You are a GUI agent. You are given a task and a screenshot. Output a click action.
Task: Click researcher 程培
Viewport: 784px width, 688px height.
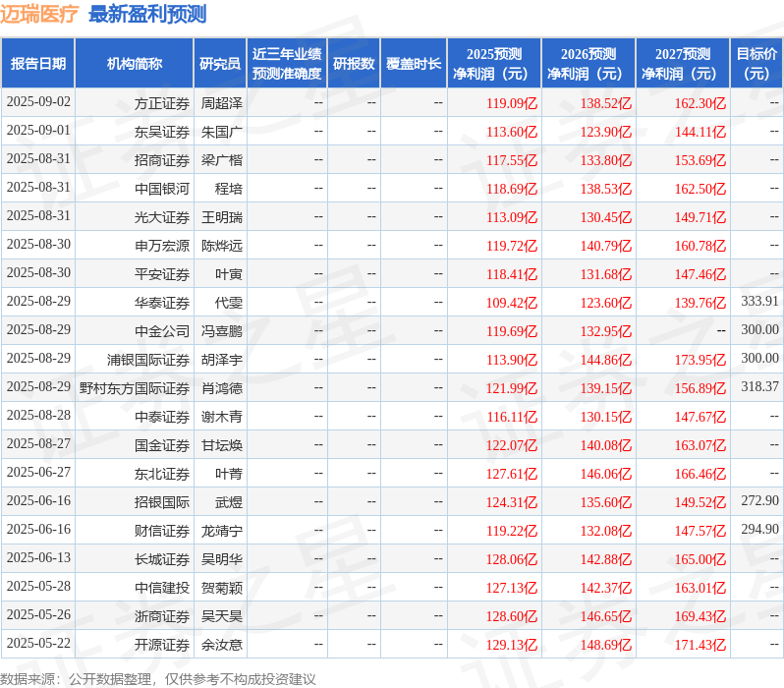pos(229,189)
